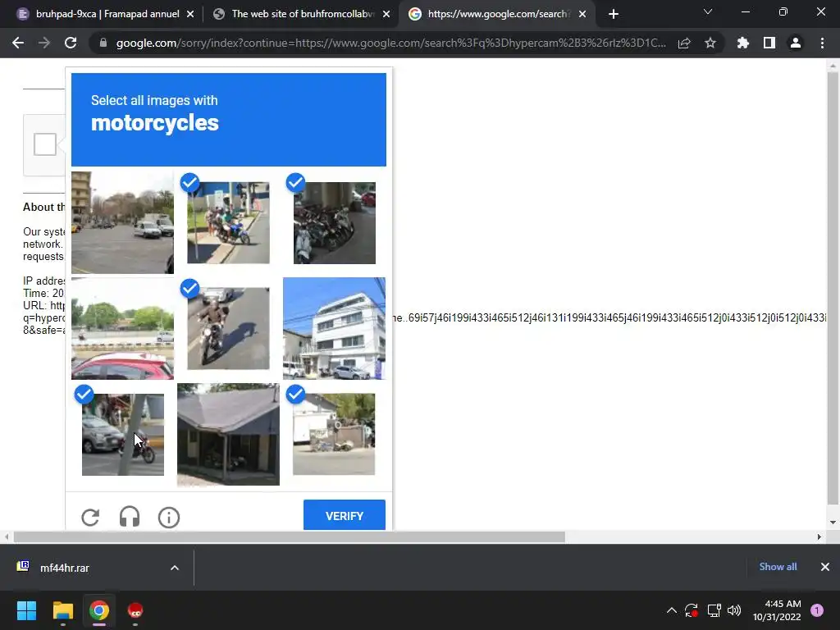Click the VERIFY button

pyautogui.click(x=344, y=515)
